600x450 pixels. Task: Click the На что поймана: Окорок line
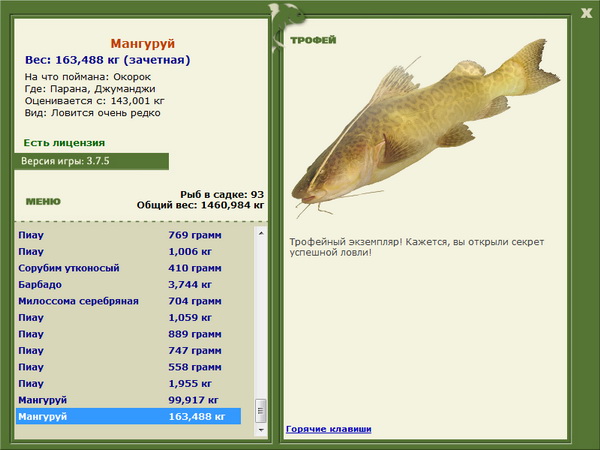[x=88, y=77]
